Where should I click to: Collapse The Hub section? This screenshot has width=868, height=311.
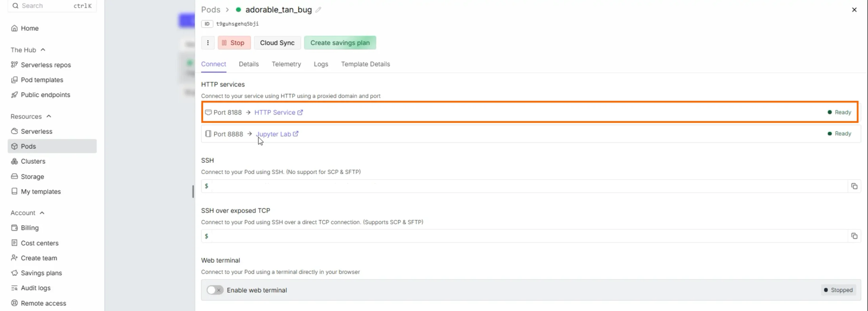[x=43, y=50]
